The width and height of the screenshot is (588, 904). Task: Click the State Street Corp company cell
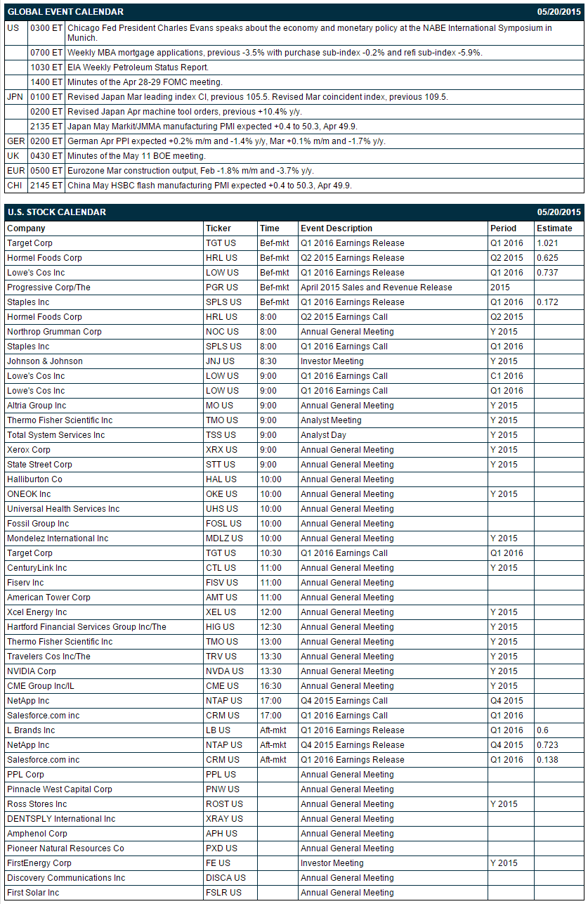(x=104, y=465)
